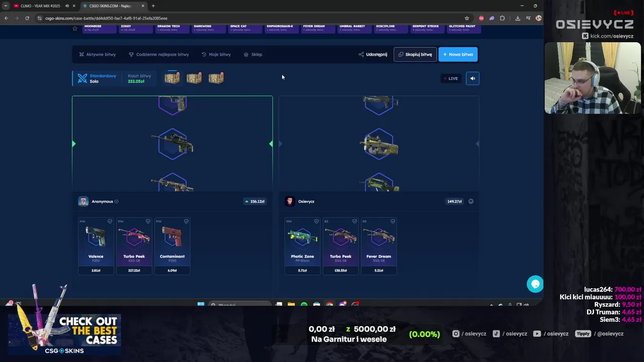The image size is (644, 362).
Task: Click Skopiuj bitwę button
Action: [415, 54]
